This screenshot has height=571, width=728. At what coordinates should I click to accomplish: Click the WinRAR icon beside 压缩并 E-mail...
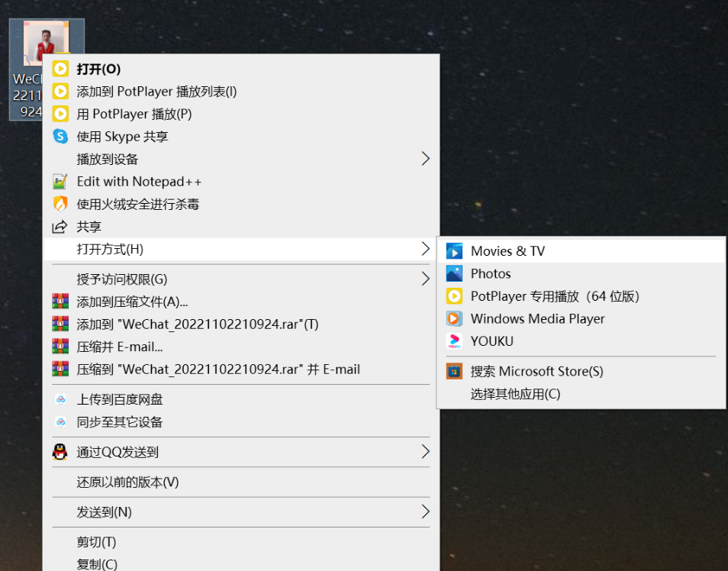pos(60,347)
